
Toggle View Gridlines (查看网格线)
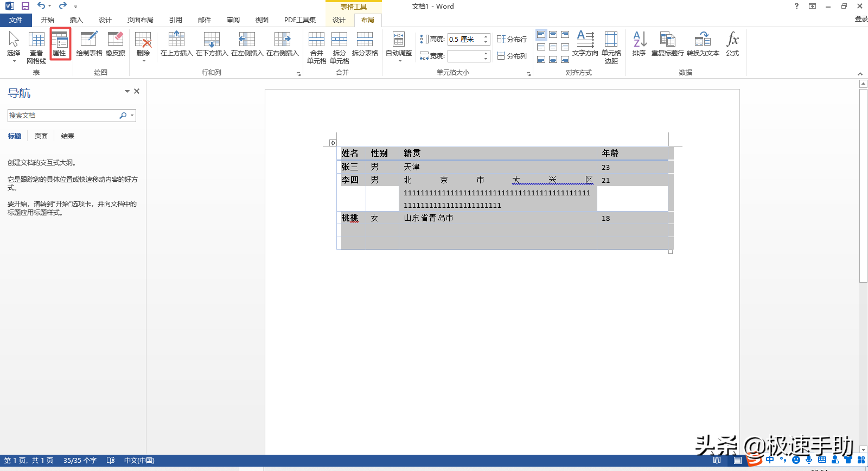36,48
